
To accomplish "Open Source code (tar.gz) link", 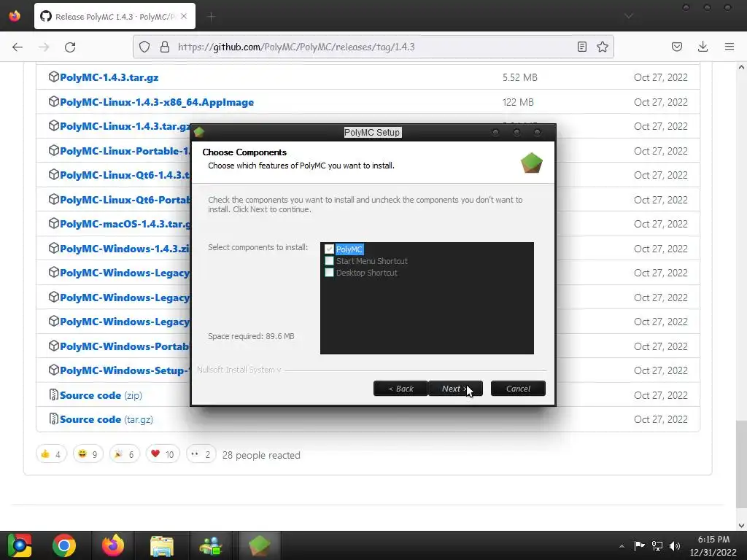I will click(x=107, y=419).
